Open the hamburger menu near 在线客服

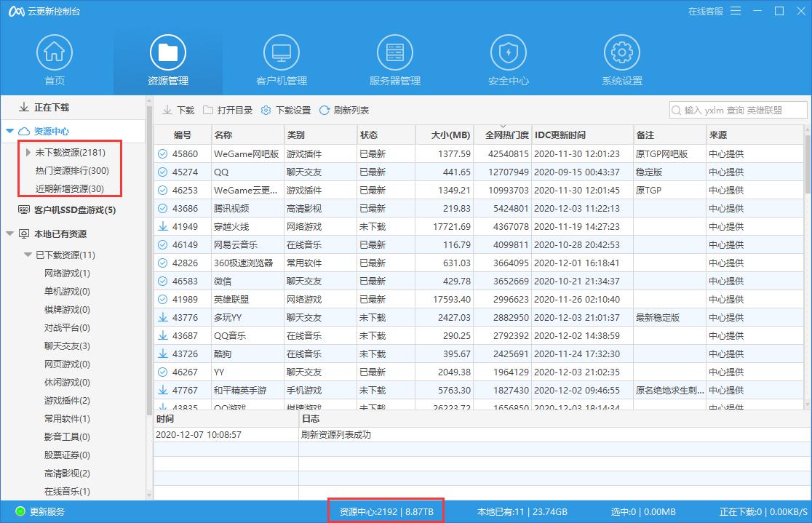point(737,12)
